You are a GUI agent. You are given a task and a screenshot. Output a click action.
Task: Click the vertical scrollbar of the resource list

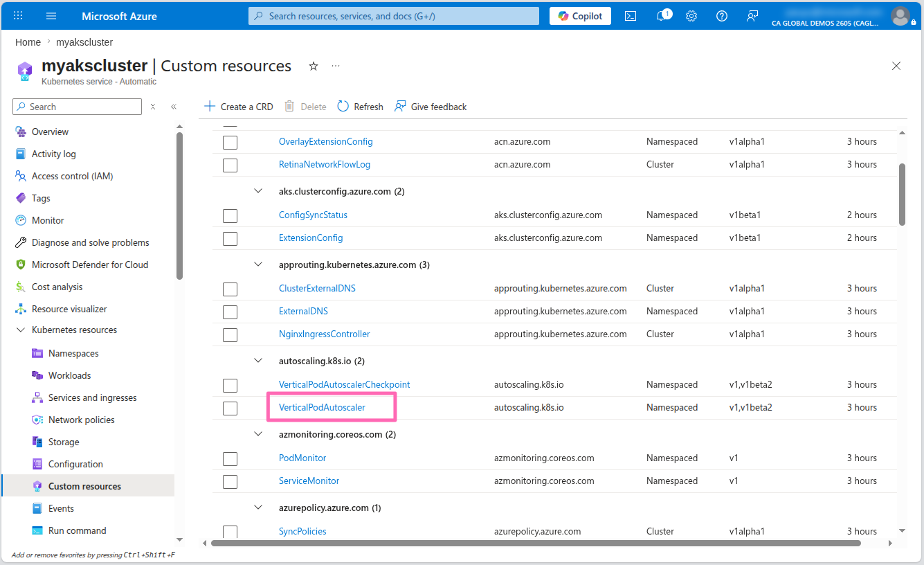tap(902, 194)
